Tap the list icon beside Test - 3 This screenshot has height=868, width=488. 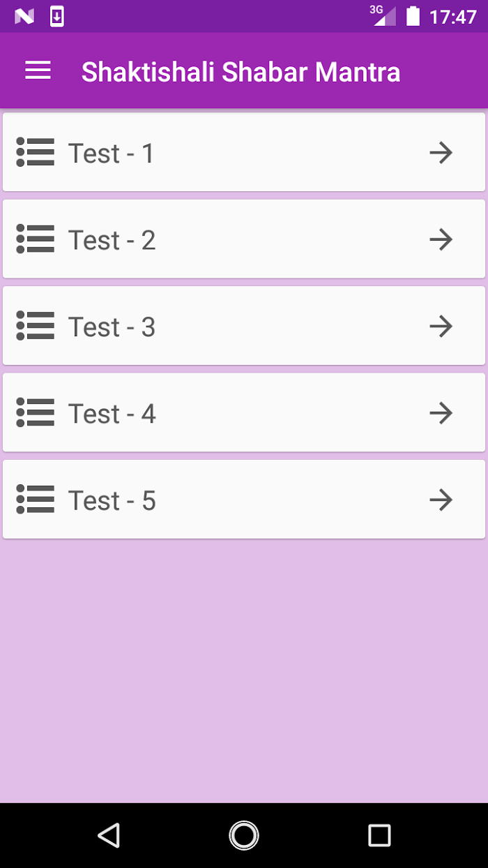coord(36,326)
